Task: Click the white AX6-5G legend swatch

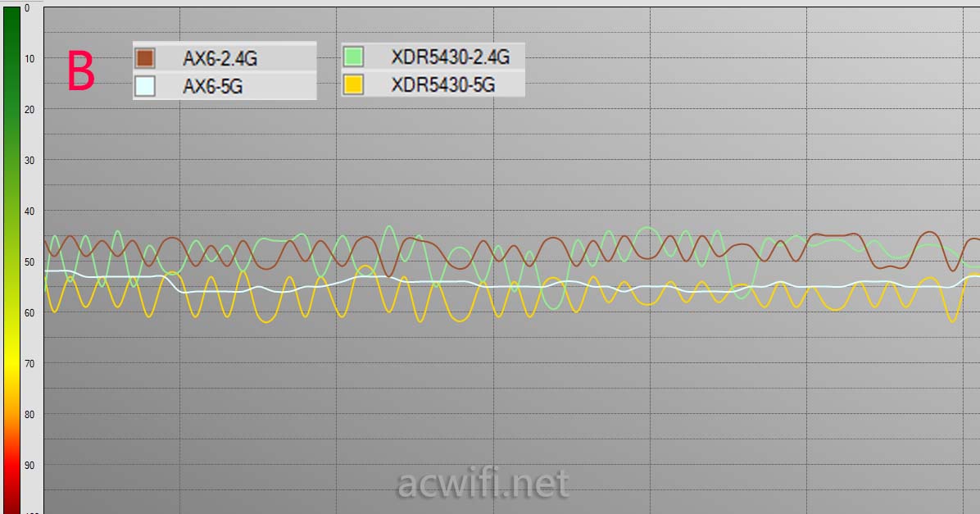Action: point(145,86)
